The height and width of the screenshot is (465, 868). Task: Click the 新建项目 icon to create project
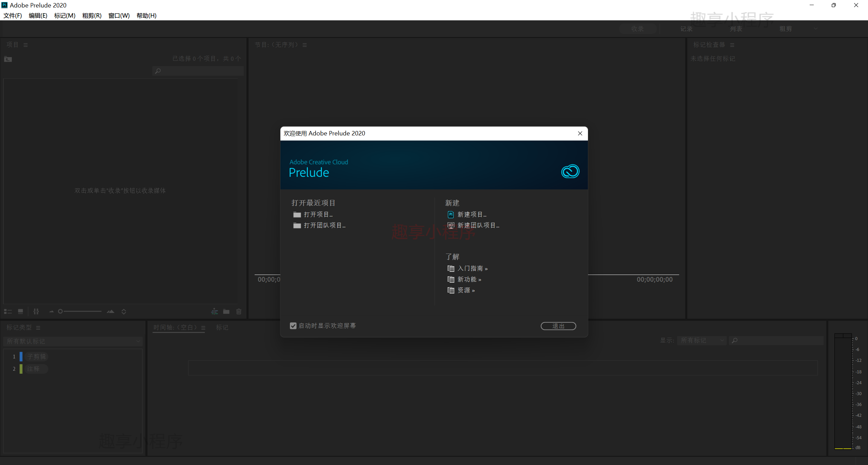click(451, 215)
